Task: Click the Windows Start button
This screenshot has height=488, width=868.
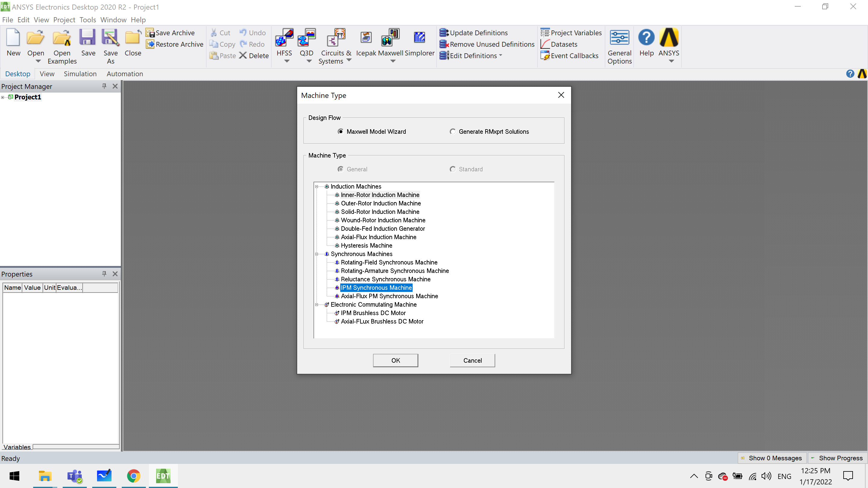Action: [x=14, y=476]
